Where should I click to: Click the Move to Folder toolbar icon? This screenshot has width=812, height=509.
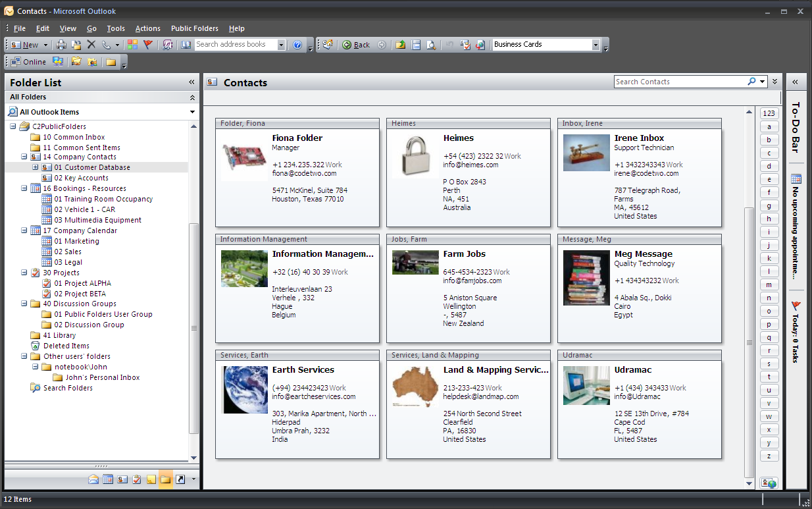[76, 45]
